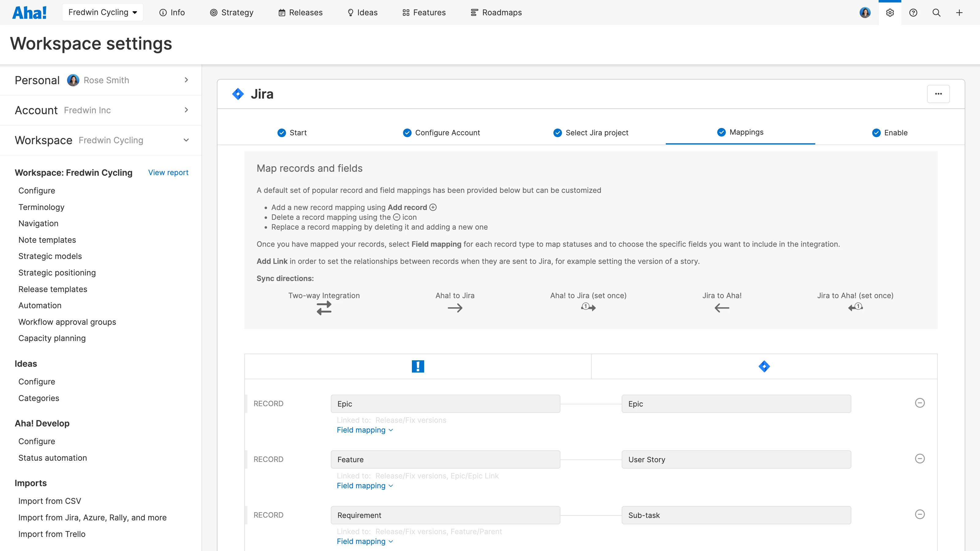Remove the Epic record mapping with the minus icon
The width and height of the screenshot is (980, 551).
(920, 403)
